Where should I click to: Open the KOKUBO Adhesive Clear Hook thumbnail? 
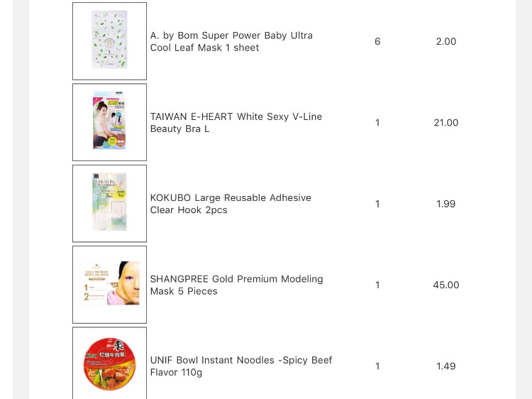[x=109, y=204]
